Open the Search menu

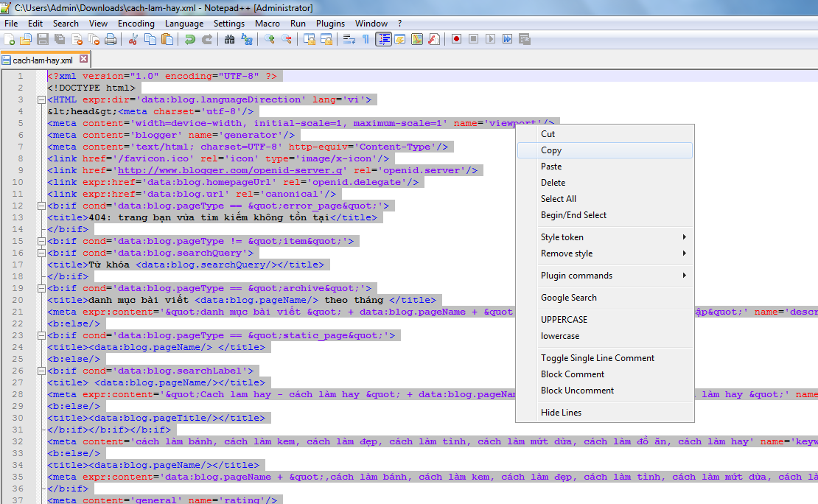tap(66, 24)
